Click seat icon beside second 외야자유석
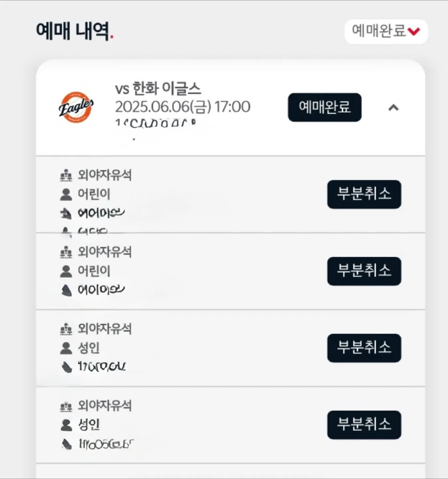Screen dimensions: 448x479 tap(66, 252)
